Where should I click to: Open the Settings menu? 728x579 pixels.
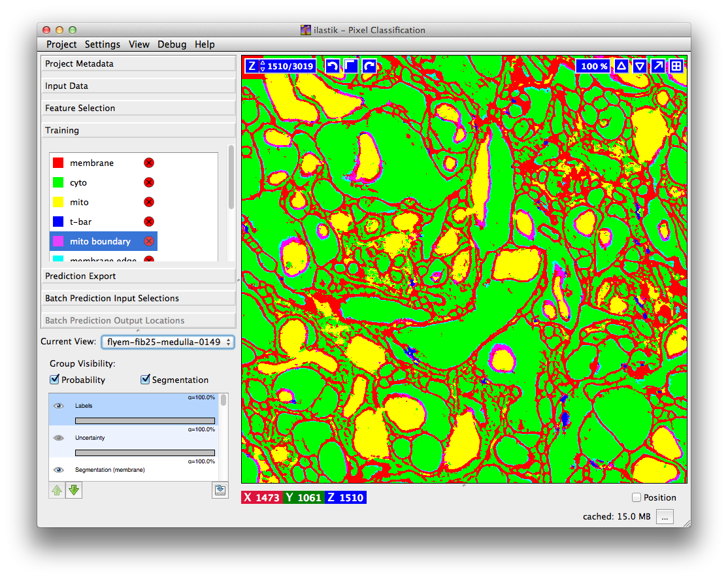tap(103, 44)
